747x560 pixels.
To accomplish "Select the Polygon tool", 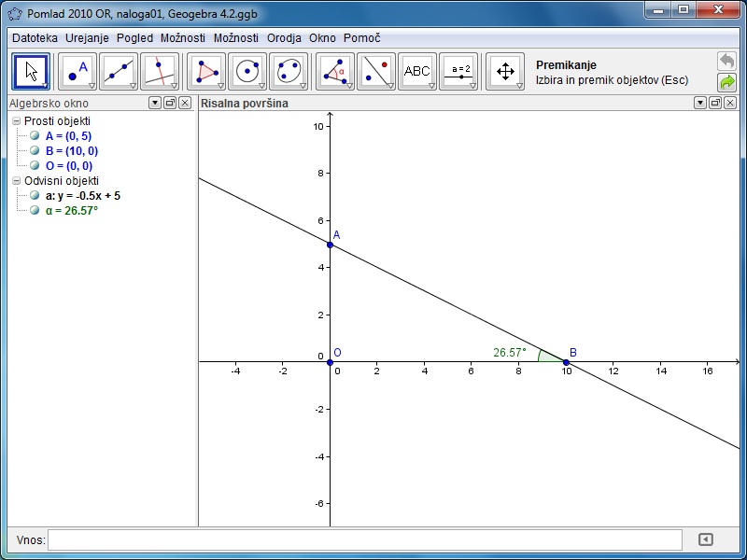I will coord(206,71).
